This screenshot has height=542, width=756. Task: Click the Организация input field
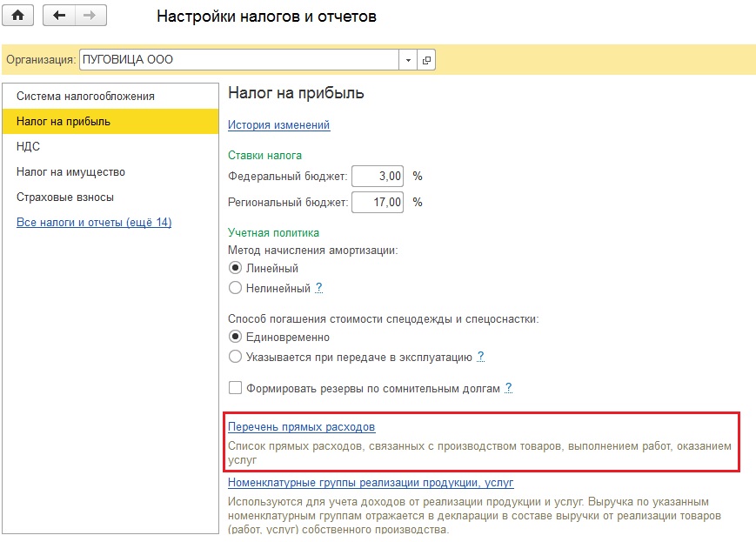[x=239, y=60]
